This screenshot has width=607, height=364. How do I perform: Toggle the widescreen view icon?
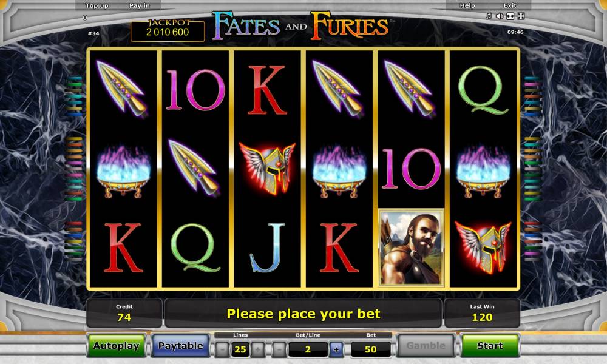point(510,16)
